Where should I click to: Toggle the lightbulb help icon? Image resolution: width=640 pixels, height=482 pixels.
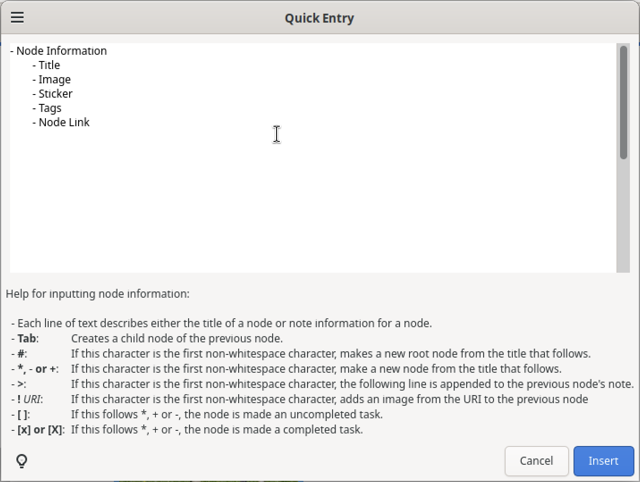(22, 461)
